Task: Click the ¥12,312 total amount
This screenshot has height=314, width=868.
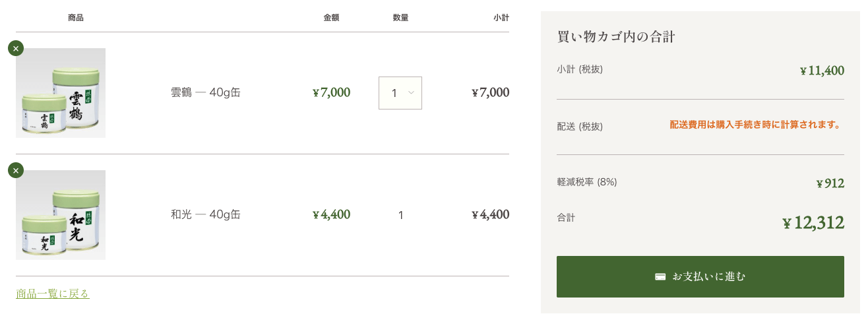Action: [813, 223]
